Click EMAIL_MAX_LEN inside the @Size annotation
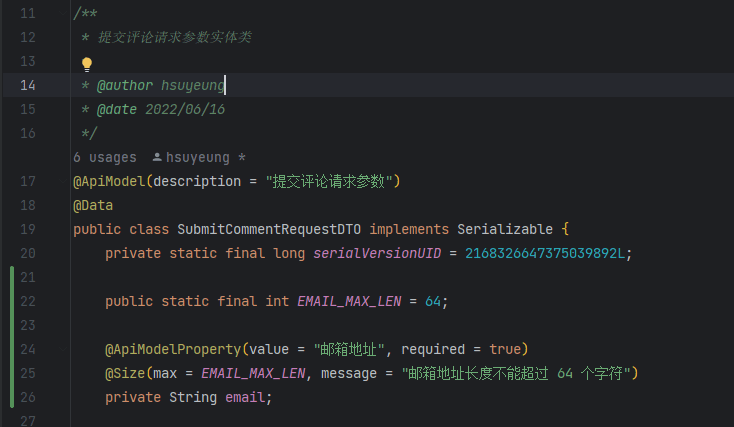Image resolution: width=734 pixels, height=427 pixels. pos(253,373)
